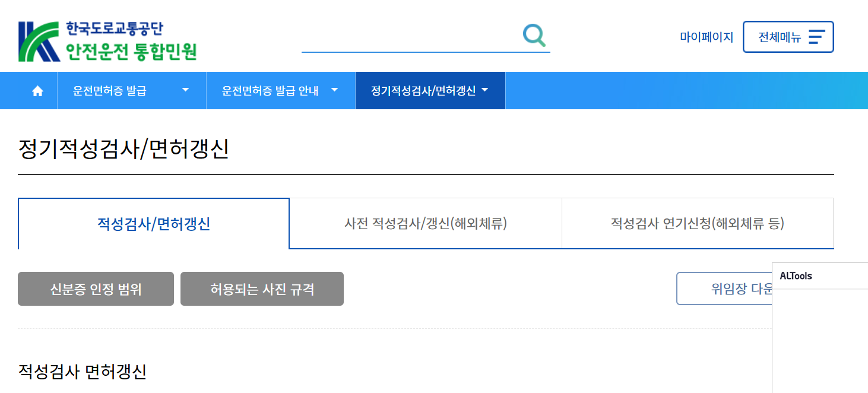Select the 적성검사/면허갱신 tab
This screenshot has height=393, width=868.
pyautogui.click(x=153, y=223)
